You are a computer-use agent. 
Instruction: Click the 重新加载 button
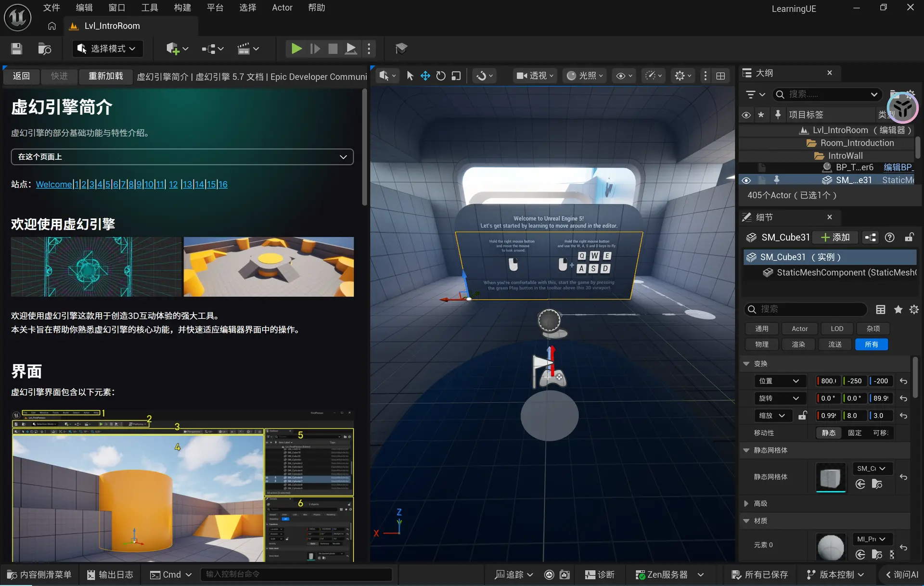[x=106, y=76]
